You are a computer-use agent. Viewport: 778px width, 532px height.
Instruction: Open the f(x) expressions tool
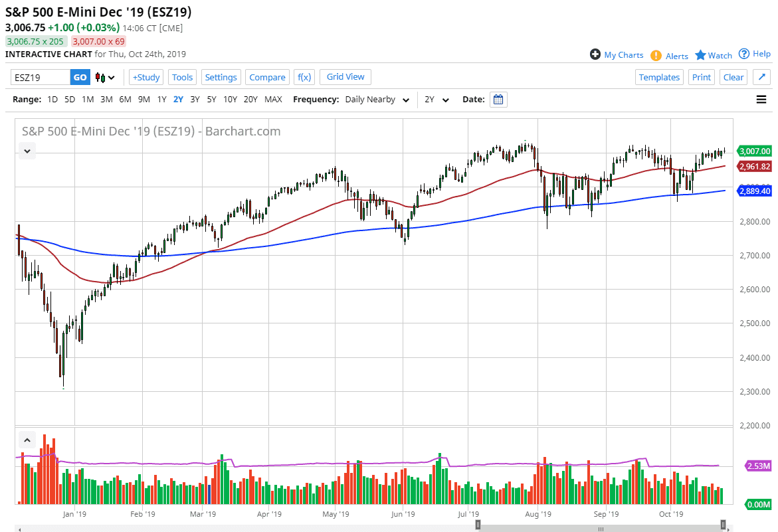click(304, 77)
